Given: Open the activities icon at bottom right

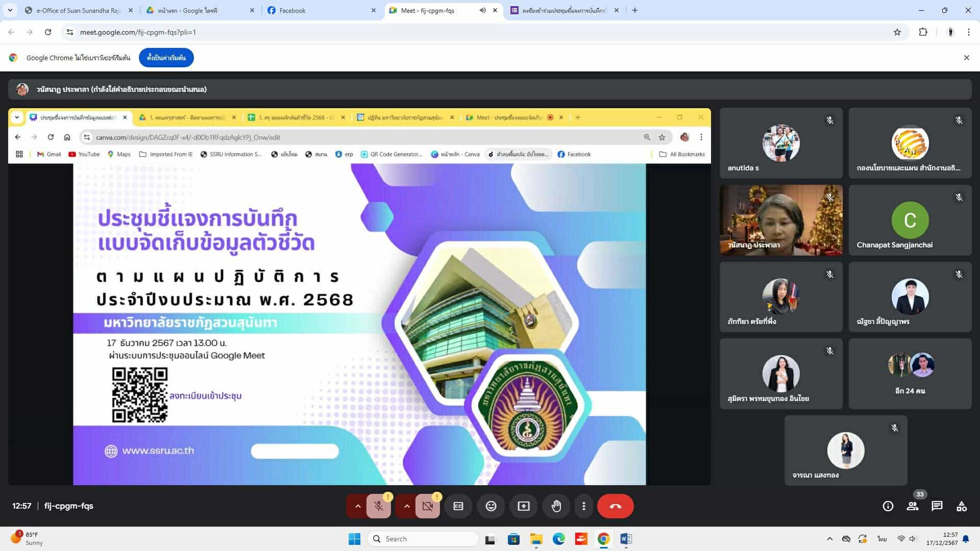Looking at the screenshot, I should coord(962,506).
